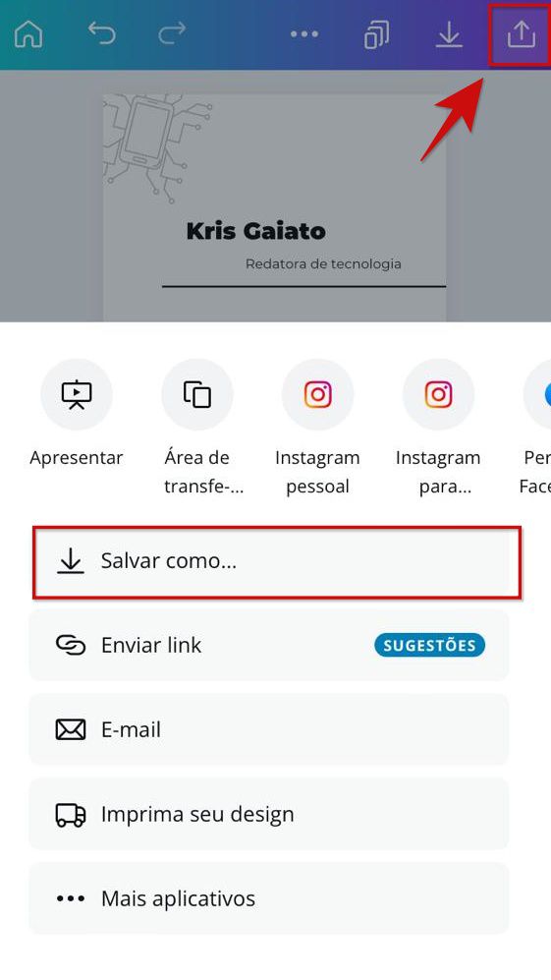Tap the Kris Gaiato card design preview

(x=274, y=207)
